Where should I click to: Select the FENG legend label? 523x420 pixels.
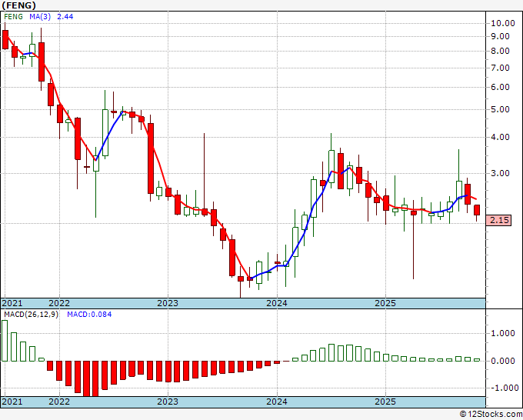(x=13, y=17)
